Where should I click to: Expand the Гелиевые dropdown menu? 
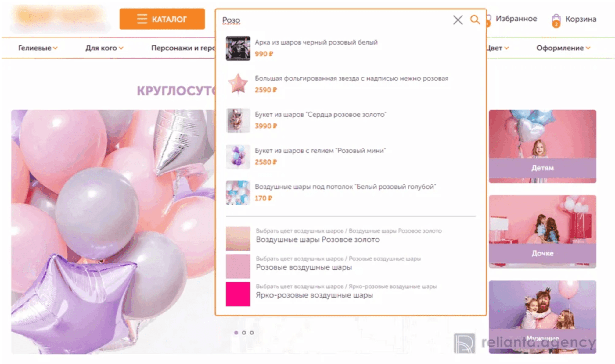click(x=38, y=48)
